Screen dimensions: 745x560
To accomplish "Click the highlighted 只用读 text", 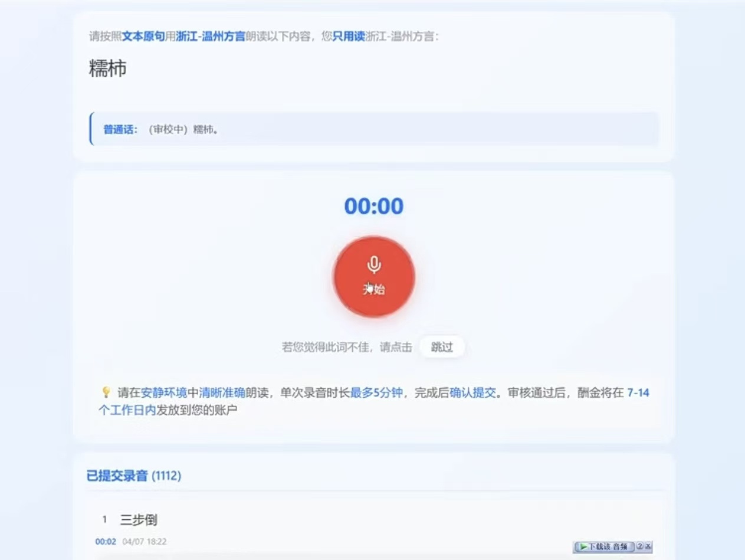I will tap(349, 37).
